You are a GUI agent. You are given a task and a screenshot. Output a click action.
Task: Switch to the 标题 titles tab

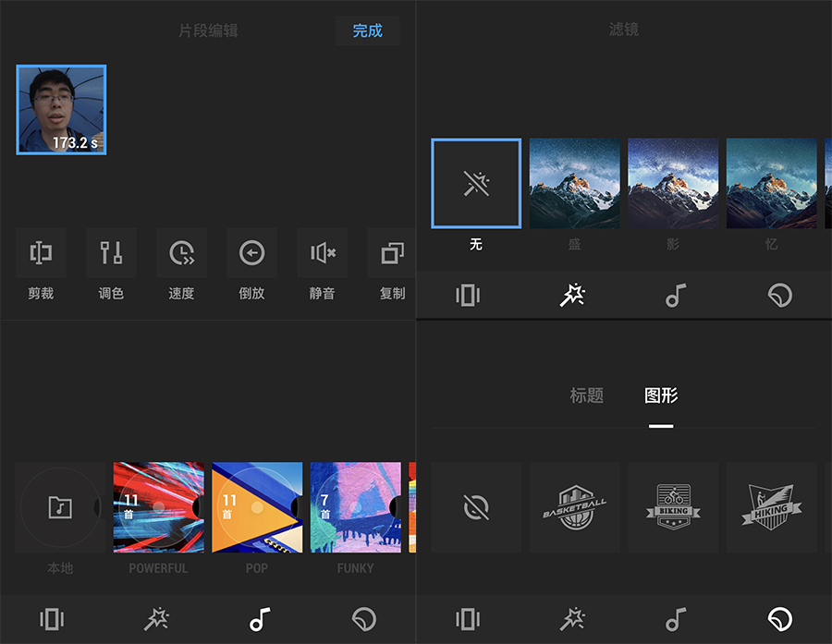coord(586,395)
